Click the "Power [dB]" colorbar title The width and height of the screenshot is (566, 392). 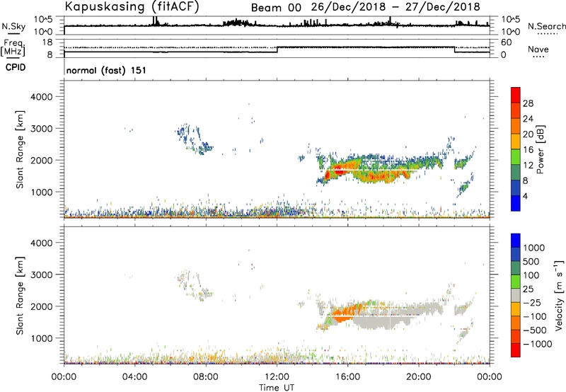point(540,149)
